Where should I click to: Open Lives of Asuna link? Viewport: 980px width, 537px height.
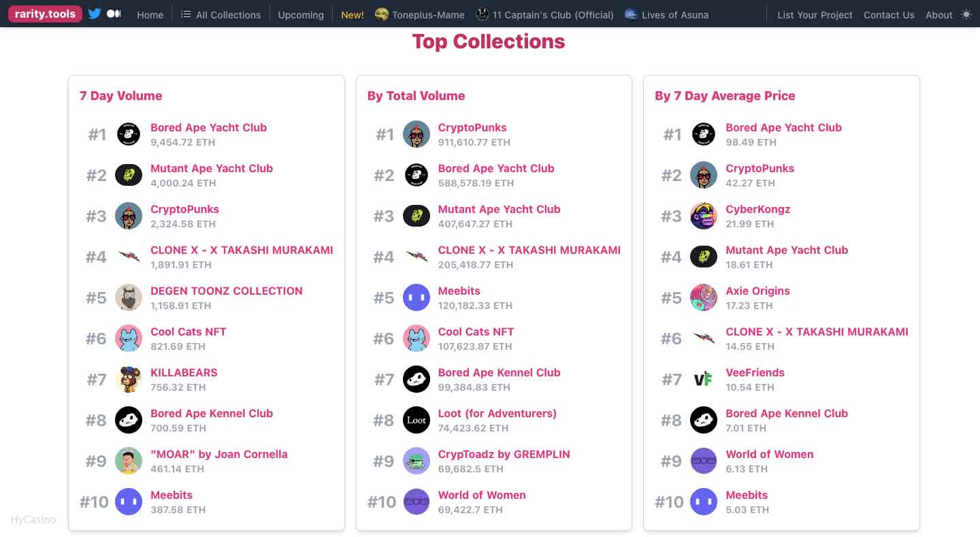tap(666, 14)
